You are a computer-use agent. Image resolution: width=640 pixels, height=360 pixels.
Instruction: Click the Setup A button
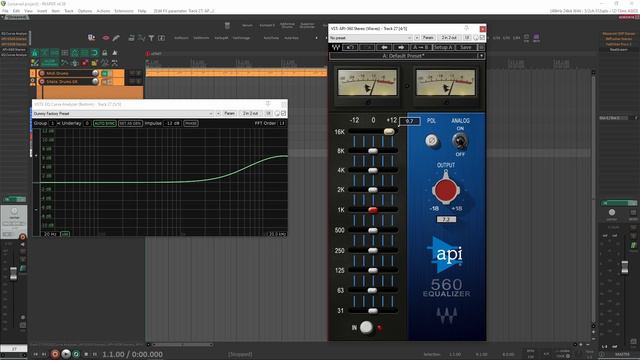443,47
